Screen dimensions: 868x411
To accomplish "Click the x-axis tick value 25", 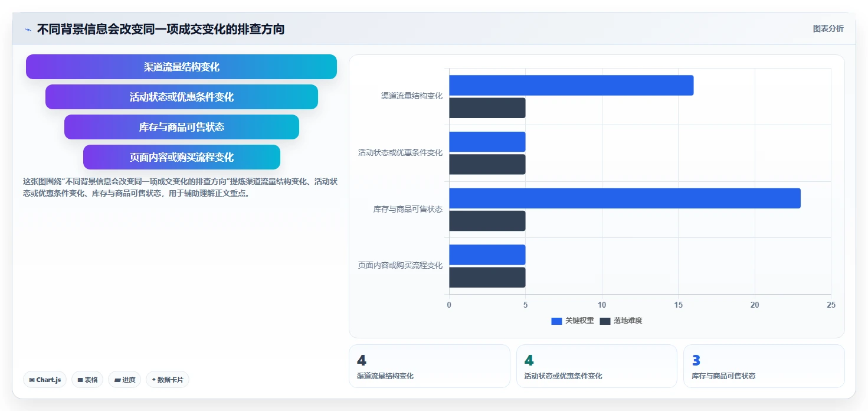I will (x=831, y=305).
